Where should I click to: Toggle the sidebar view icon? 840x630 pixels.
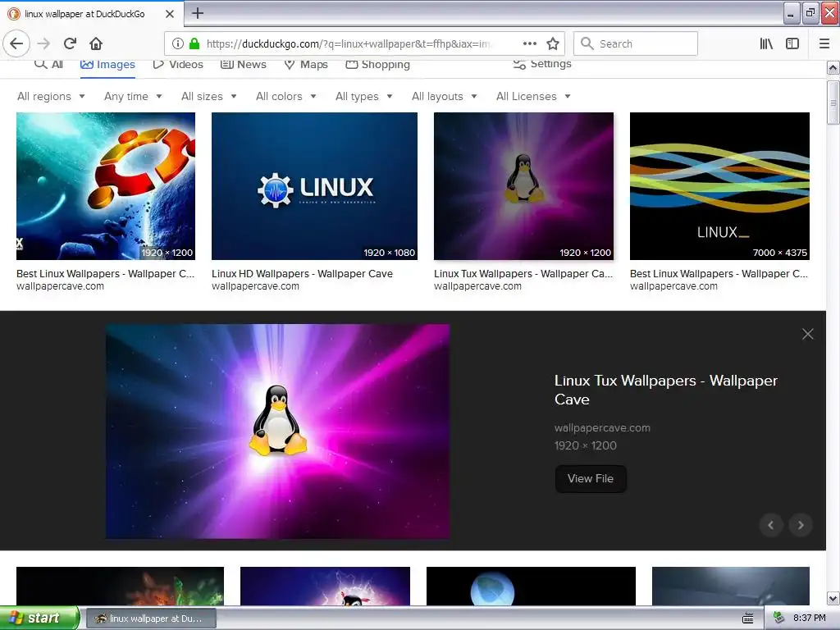click(x=792, y=43)
